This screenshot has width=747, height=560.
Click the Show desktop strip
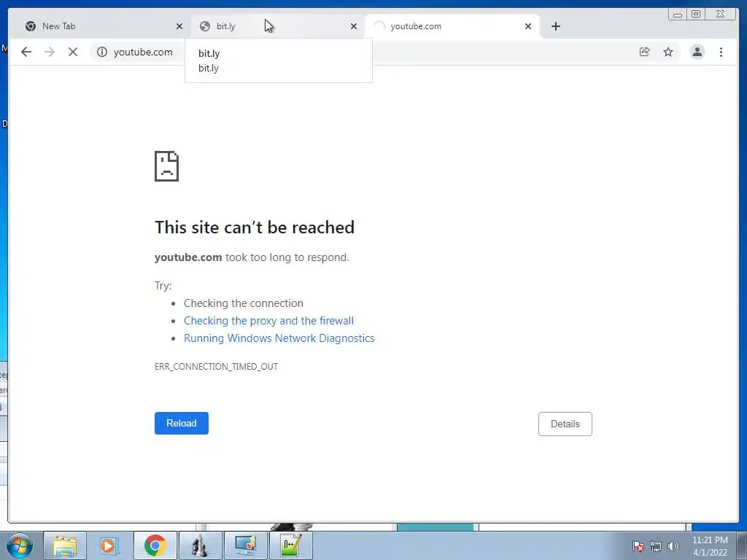point(742,545)
